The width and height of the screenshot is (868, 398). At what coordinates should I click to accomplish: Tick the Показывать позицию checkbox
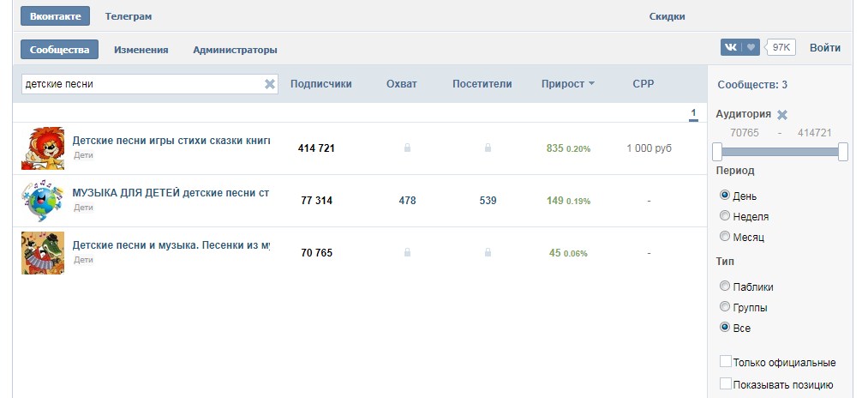point(727,384)
